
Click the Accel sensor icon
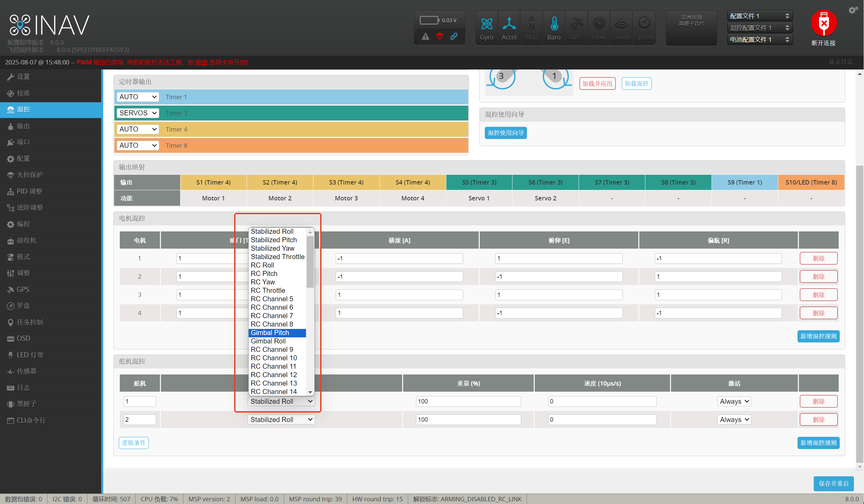[x=509, y=28]
